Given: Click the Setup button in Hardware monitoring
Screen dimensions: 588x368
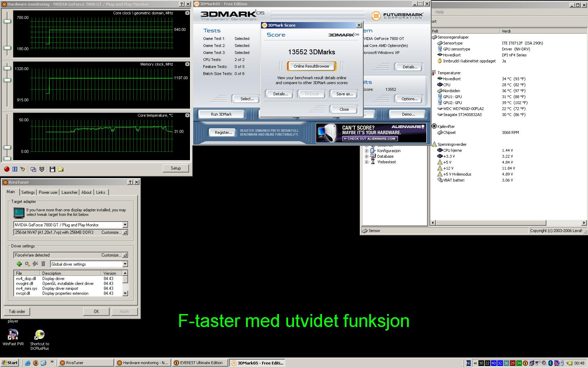Looking at the screenshot, I should click(x=176, y=168).
